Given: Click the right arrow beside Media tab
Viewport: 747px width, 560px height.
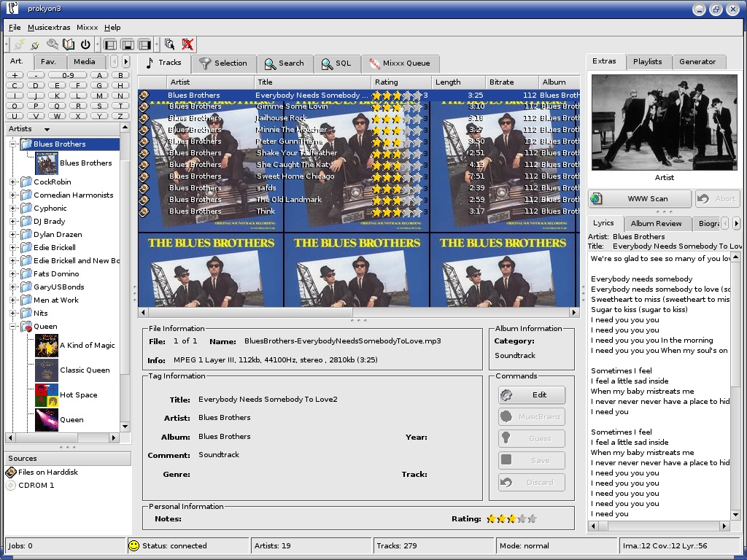Looking at the screenshot, I should pos(125,61).
